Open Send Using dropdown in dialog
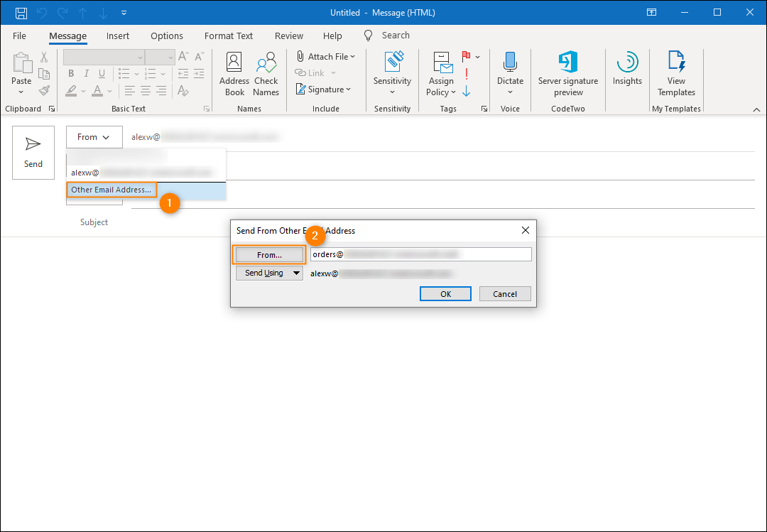The height and width of the screenshot is (532, 767). point(270,273)
